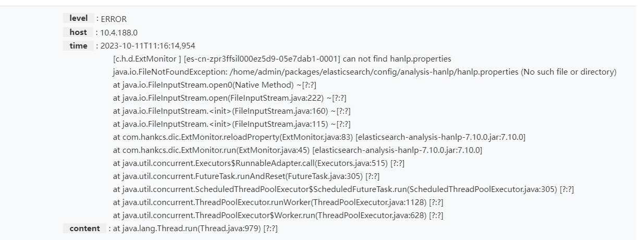Click the Executors$RunnableAdapter.call stack line
This screenshot has width=644, height=240.
pos(259,163)
